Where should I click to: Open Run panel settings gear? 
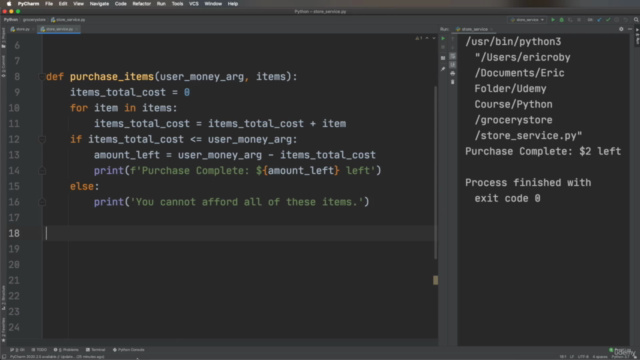[621, 29]
